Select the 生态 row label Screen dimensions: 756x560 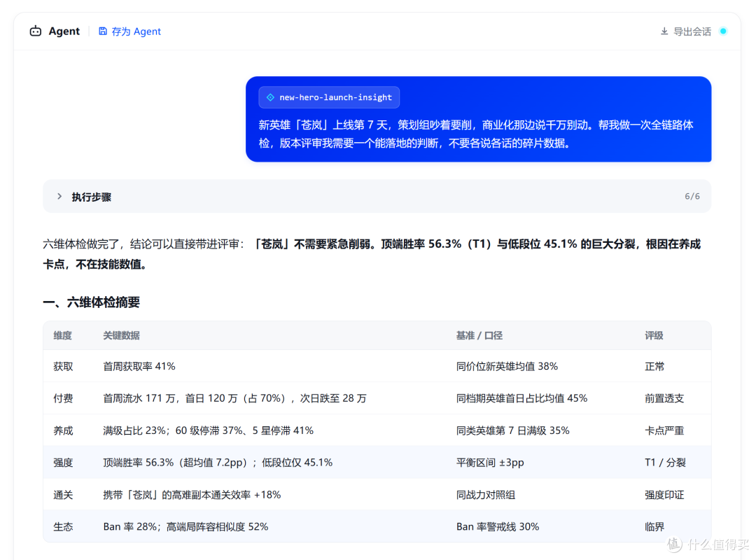coord(63,526)
